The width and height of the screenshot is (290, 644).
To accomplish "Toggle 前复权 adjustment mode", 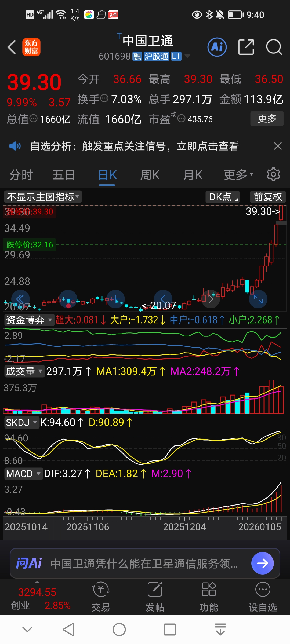I will 268,197.
